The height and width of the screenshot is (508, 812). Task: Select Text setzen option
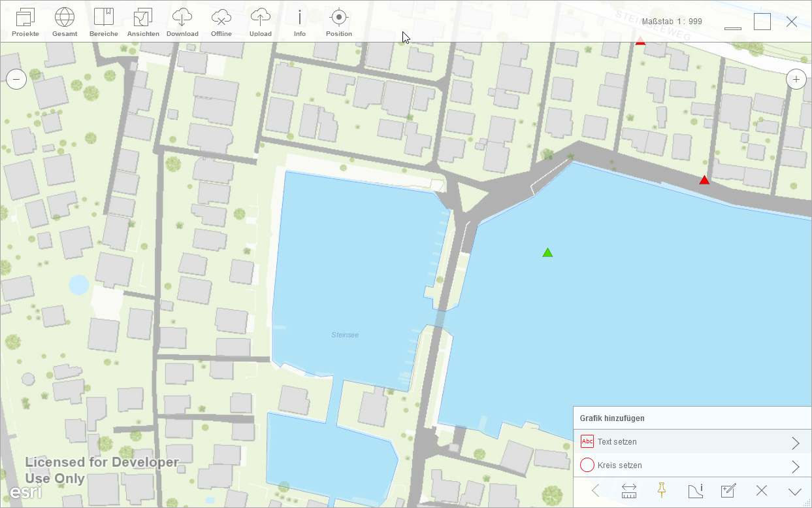click(617, 442)
